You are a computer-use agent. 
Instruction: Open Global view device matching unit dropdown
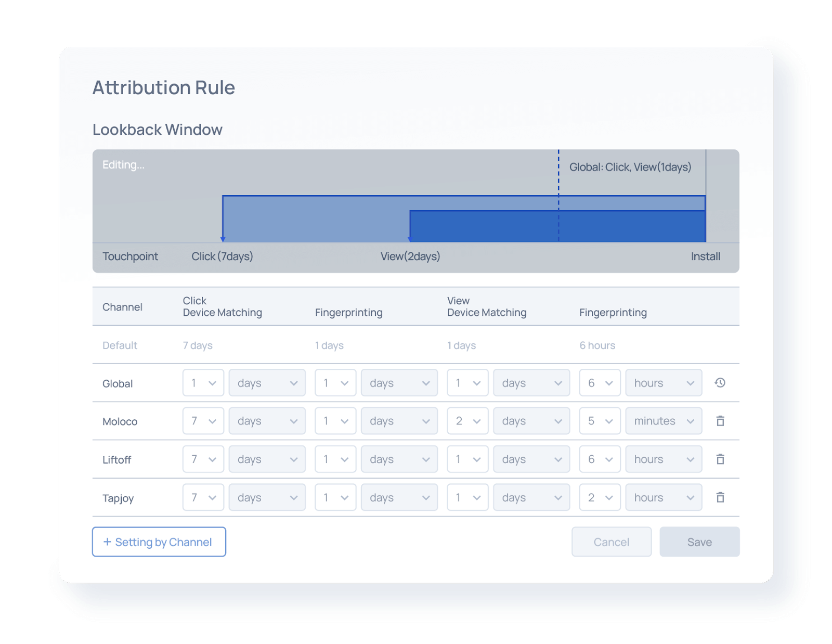[x=531, y=383]
